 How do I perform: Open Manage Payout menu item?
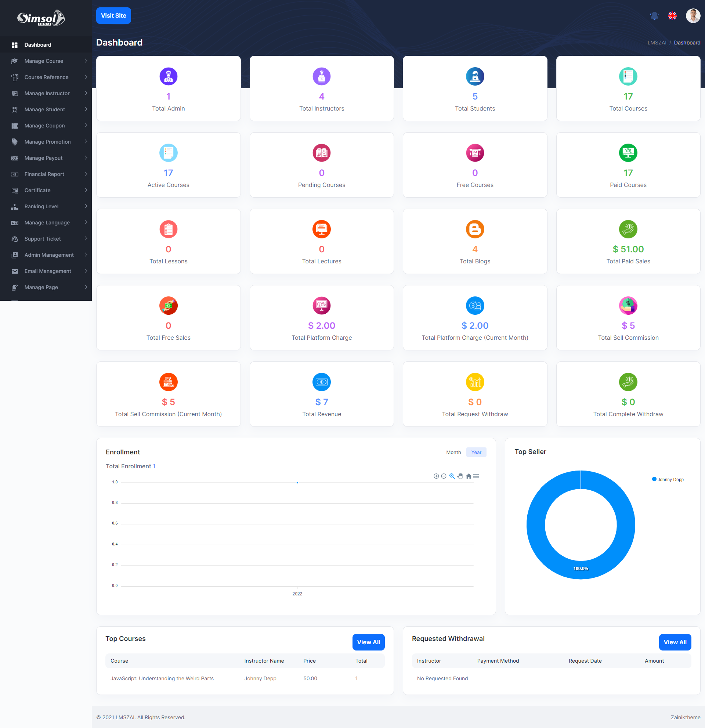click(43, 158)
